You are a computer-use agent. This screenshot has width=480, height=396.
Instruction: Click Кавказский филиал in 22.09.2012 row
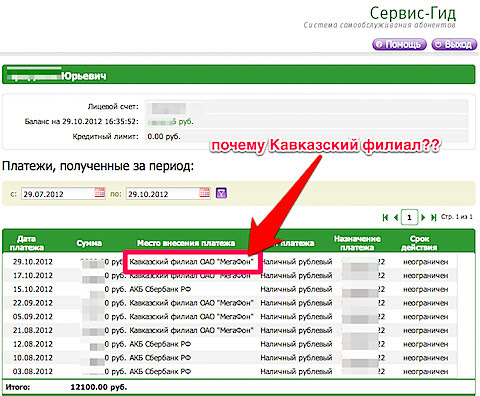point(191,303)
